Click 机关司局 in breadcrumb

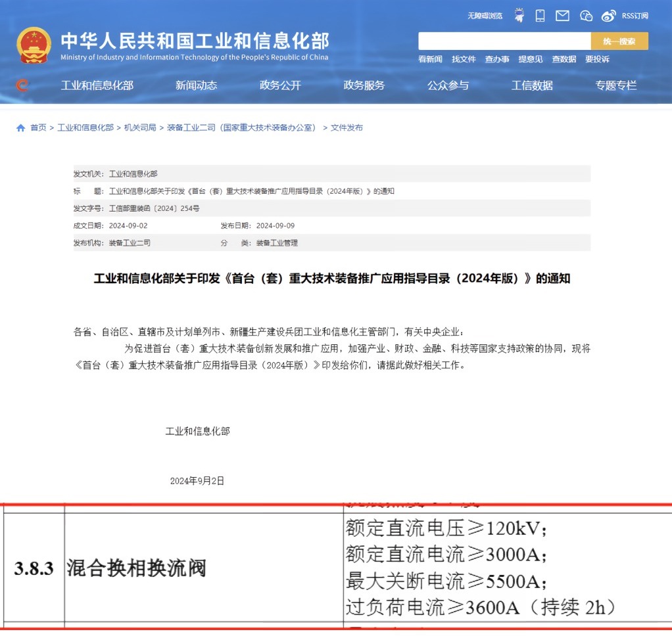point(140,127)
